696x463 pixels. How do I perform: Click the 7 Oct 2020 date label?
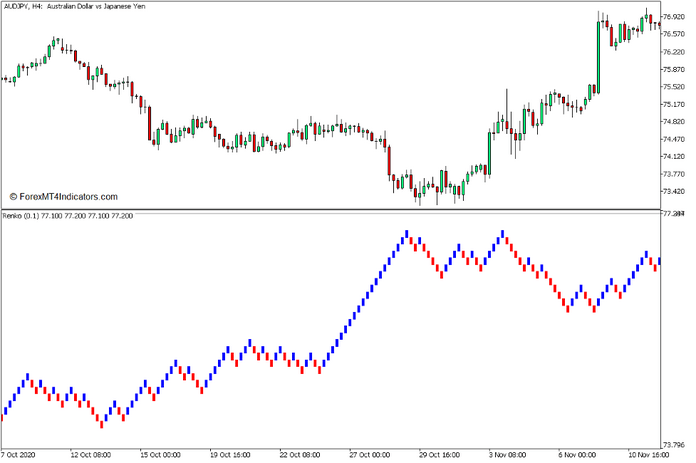18,455
